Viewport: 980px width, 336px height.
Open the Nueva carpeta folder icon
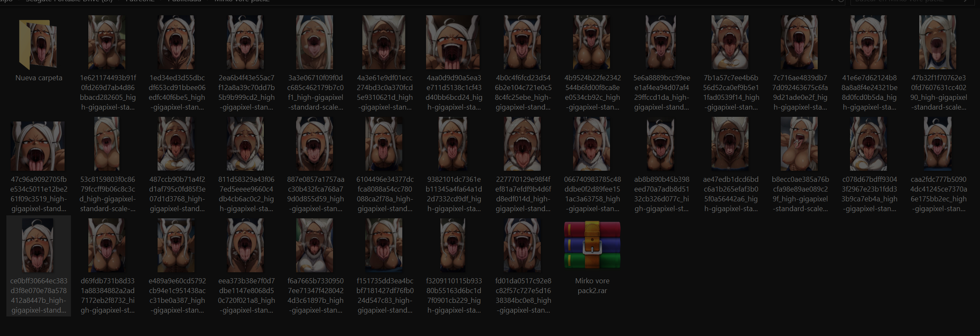tap(38, 44)
